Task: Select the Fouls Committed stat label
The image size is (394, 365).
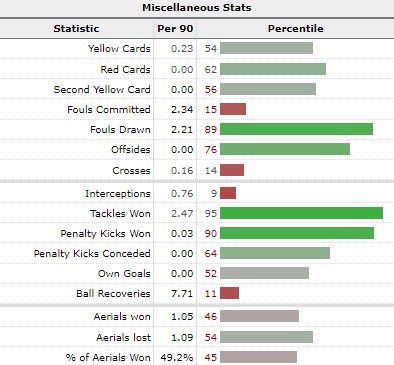Action: point(109,109)
